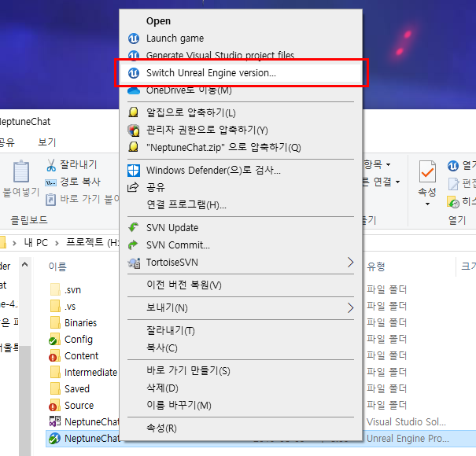Select Launch game menu entry
Image resolution: width=476 pixels, height=456 pixels.
175,39
